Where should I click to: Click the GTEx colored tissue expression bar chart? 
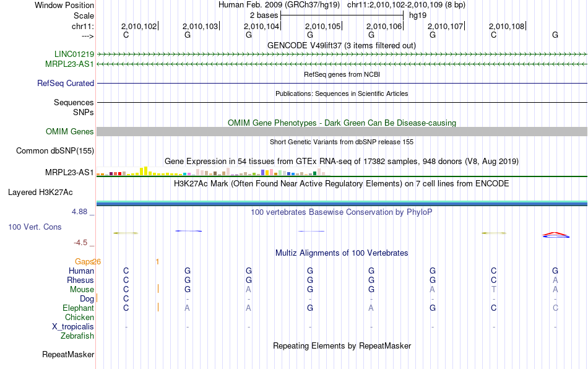click(x=213, y=171)
